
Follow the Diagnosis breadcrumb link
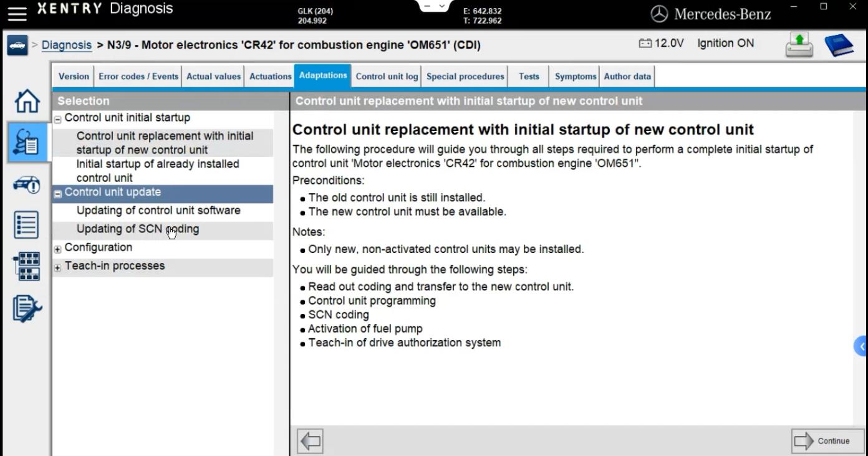(x=67, y=45)
